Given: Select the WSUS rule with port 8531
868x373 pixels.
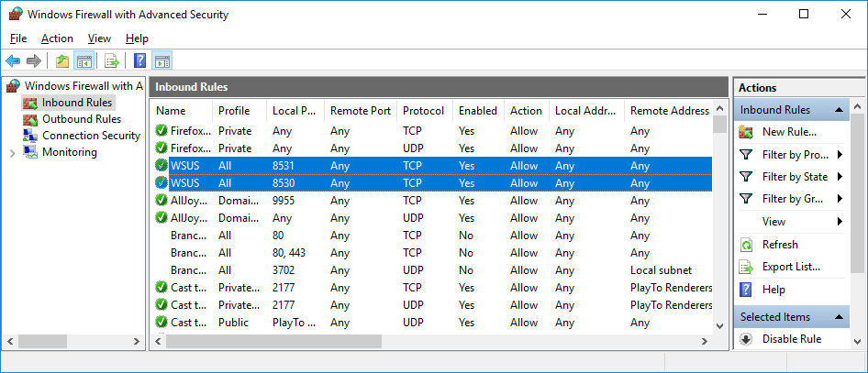Looking at the screenshot, I should 430,166.
